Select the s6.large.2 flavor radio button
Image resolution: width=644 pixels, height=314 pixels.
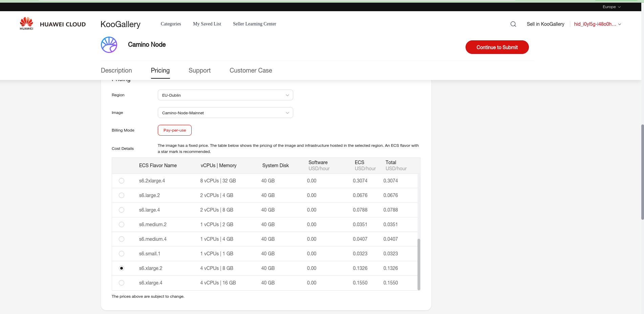tap(122, 195)
